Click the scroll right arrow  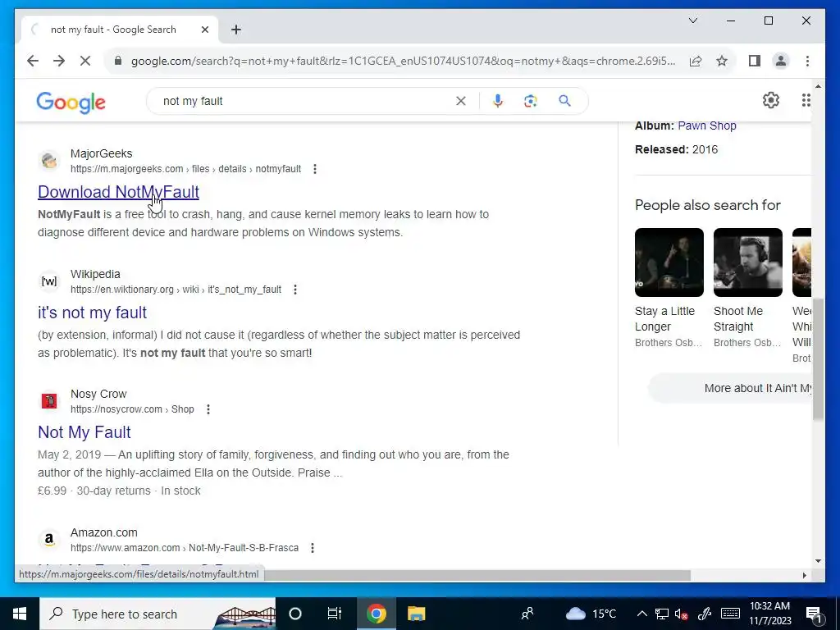[804, 575]
